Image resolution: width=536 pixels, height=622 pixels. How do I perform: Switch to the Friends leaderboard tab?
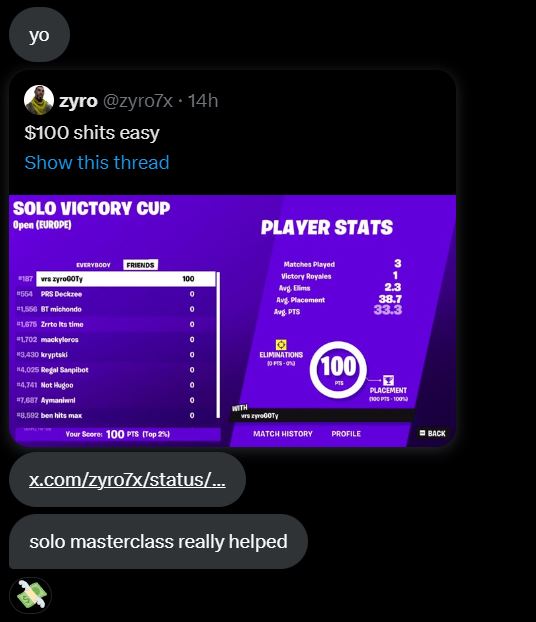pos(140,265)
